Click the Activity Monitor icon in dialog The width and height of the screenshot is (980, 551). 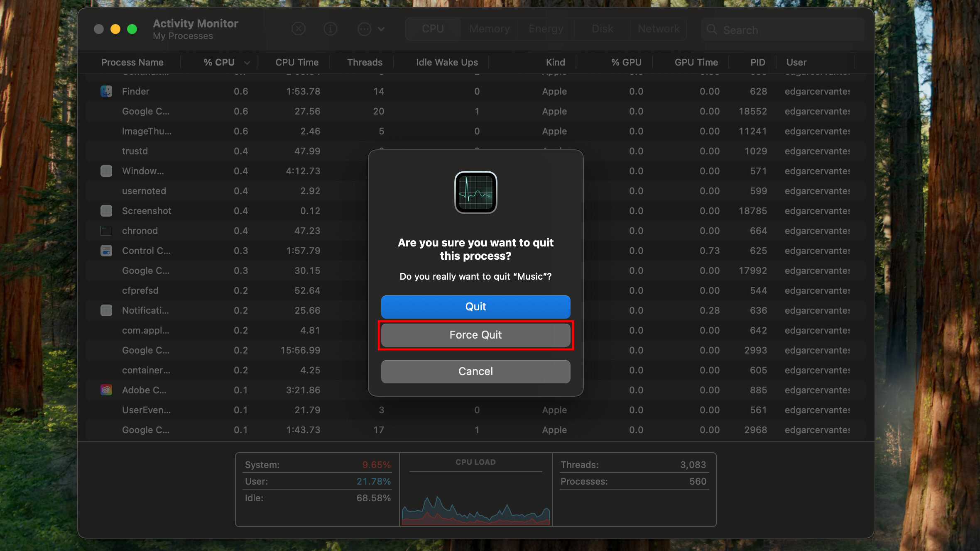[475, 193]
